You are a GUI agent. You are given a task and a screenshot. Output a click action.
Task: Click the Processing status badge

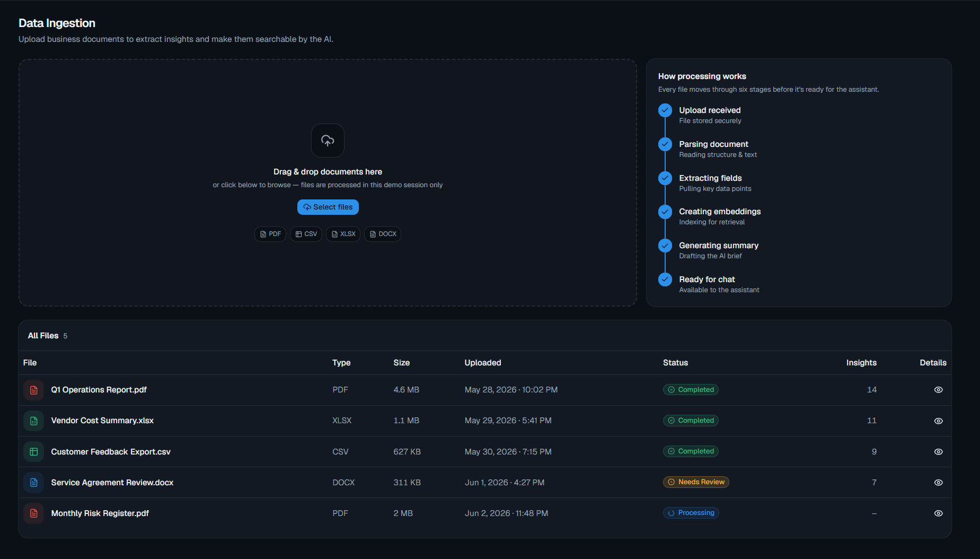(691, 513)
